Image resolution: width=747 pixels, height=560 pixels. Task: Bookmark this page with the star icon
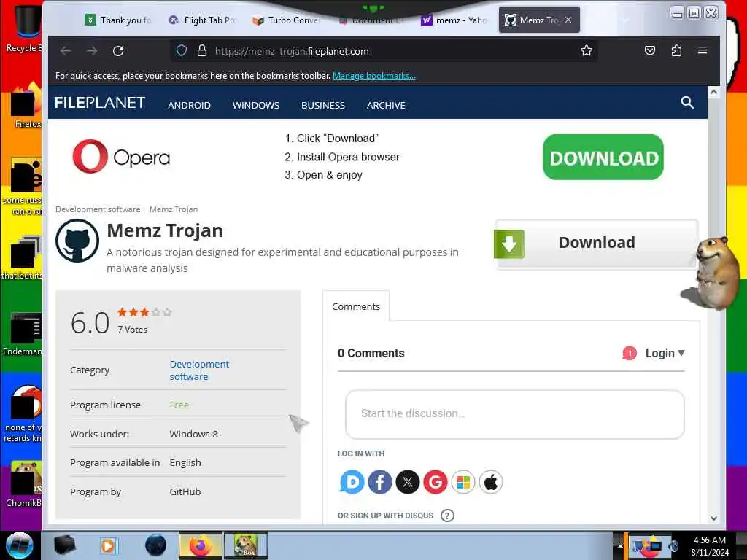587,50
